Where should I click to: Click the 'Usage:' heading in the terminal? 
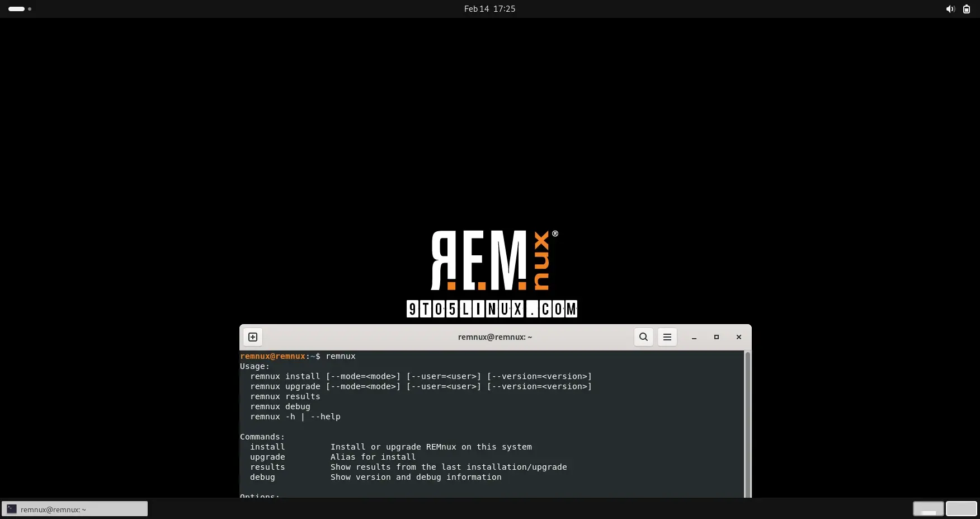pyautogui.click(x=255, y=366)
